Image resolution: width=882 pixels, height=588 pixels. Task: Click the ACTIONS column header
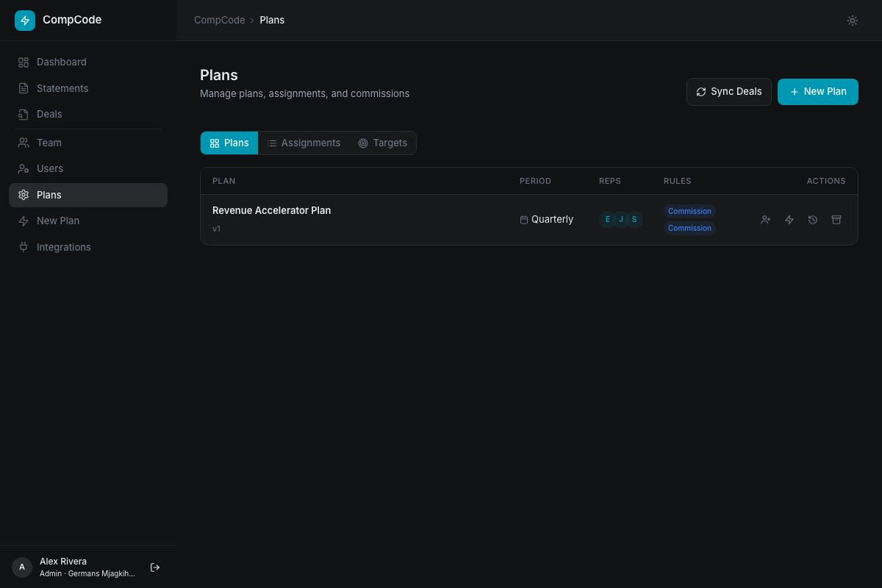click(826, 181)
